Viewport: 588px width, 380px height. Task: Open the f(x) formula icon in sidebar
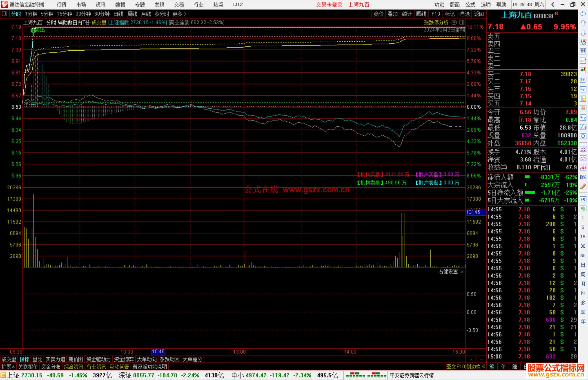click(583, 127)
